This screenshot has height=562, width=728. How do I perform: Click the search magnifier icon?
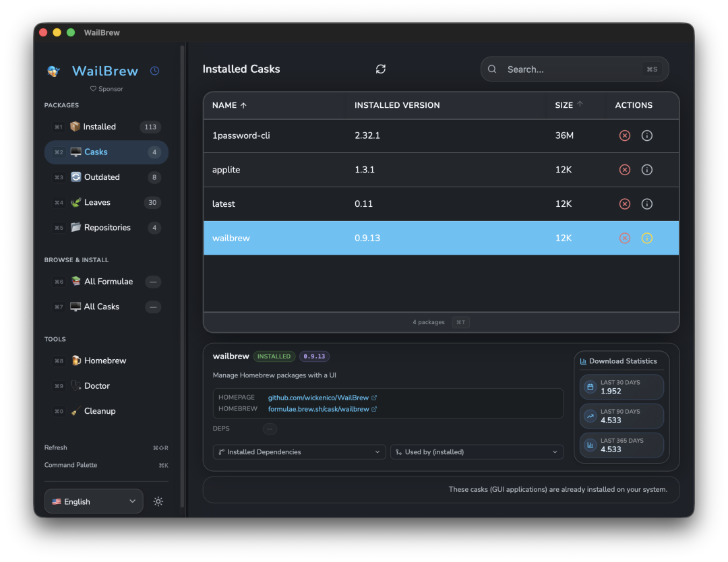tap(492, 69)
